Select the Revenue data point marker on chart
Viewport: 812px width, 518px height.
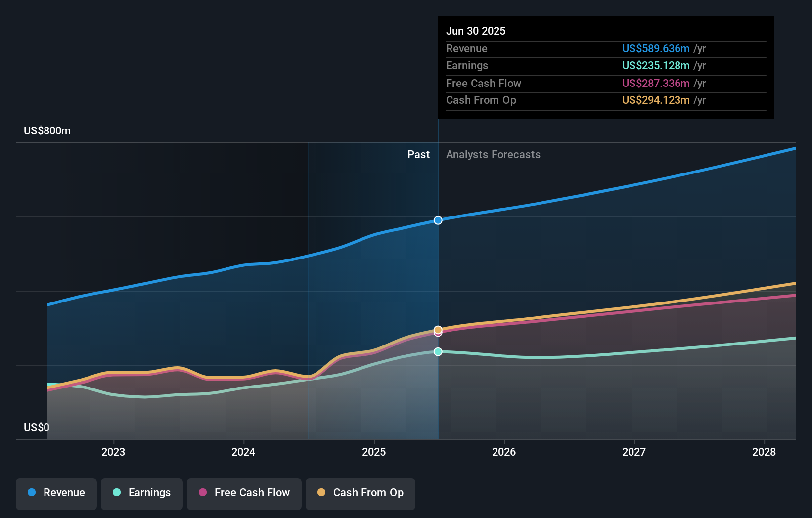click(437, 220)
